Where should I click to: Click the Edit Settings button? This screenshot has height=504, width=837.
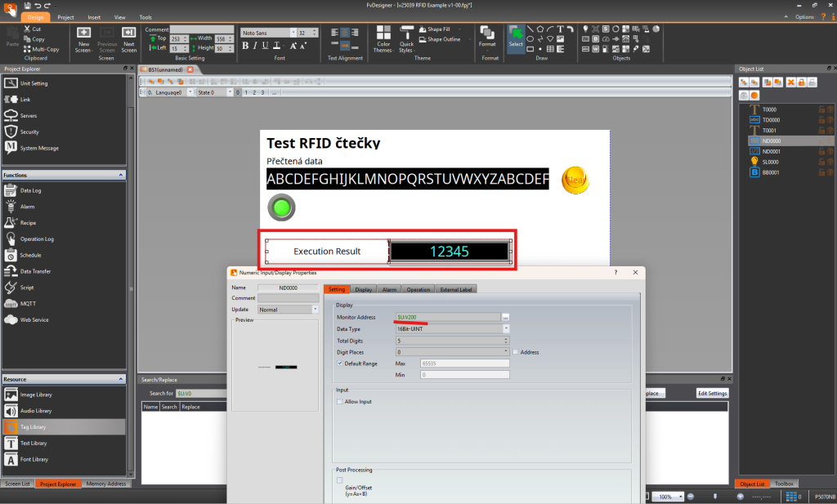coord(711,393)
